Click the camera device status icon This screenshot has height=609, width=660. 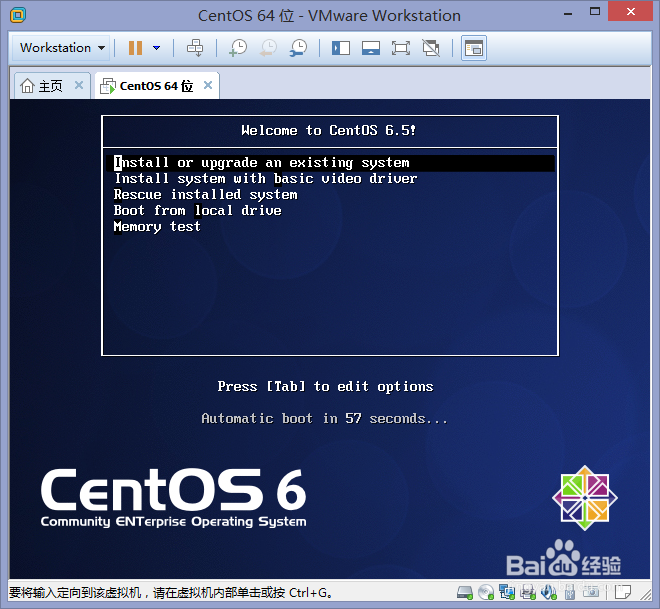(591, 592)
